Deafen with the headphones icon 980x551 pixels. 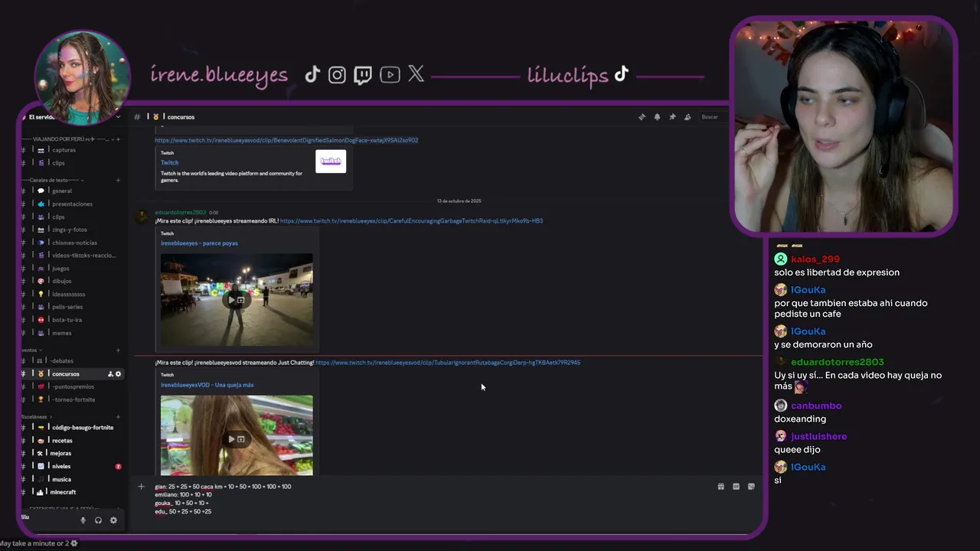coord(98,520)
